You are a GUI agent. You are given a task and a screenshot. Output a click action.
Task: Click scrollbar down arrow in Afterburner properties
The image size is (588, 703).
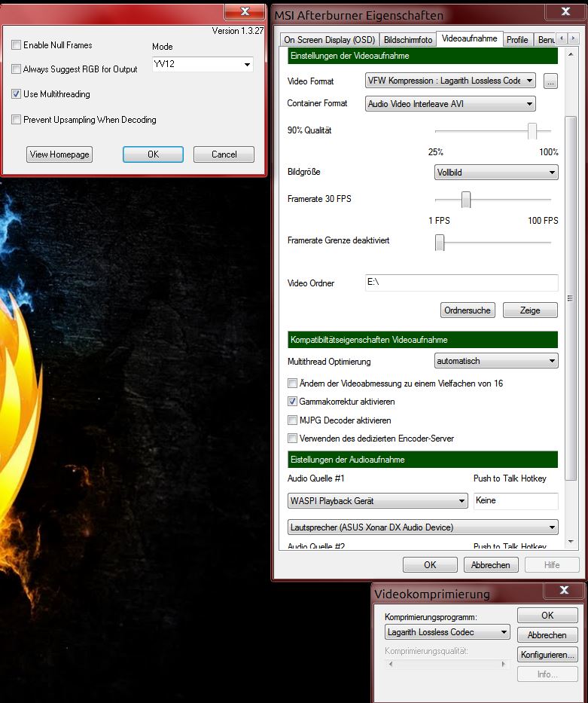pos(571,542)
